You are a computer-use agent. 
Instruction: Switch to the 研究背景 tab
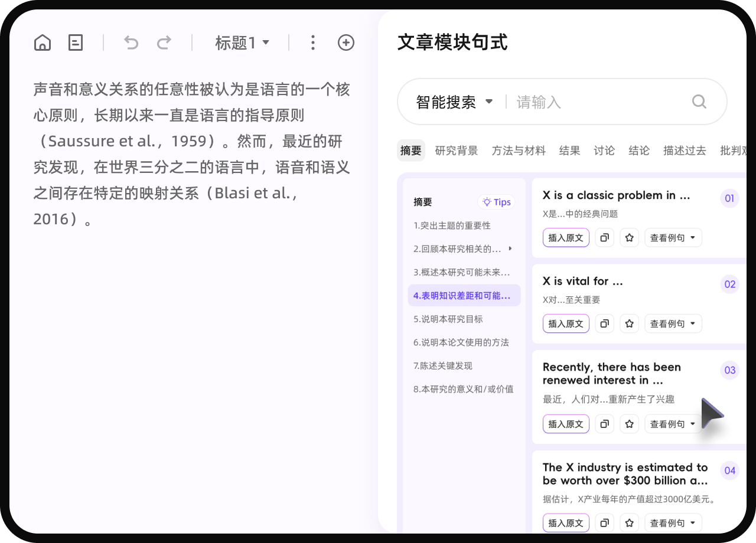(457, 151)
